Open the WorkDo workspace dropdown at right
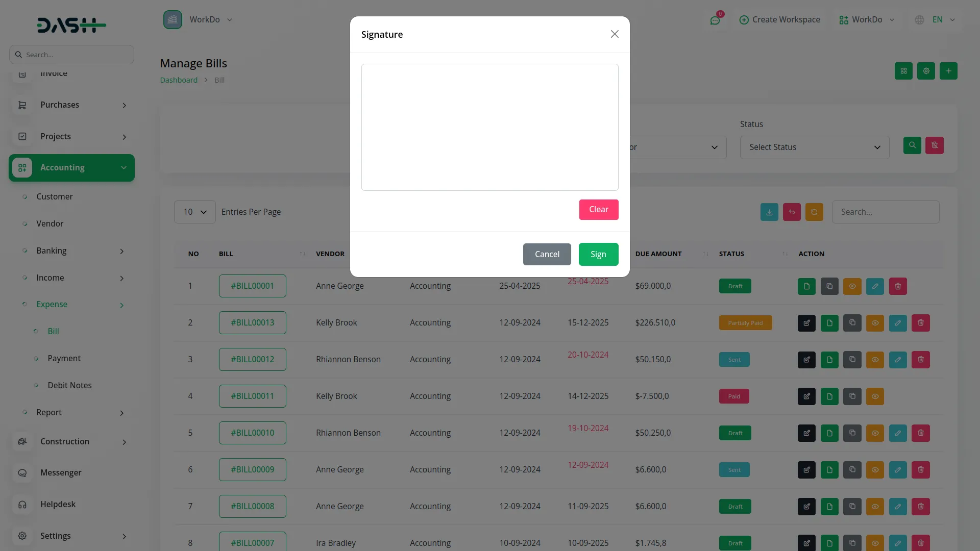This screenshot has height=551, width=980. (x=867, y=19)
